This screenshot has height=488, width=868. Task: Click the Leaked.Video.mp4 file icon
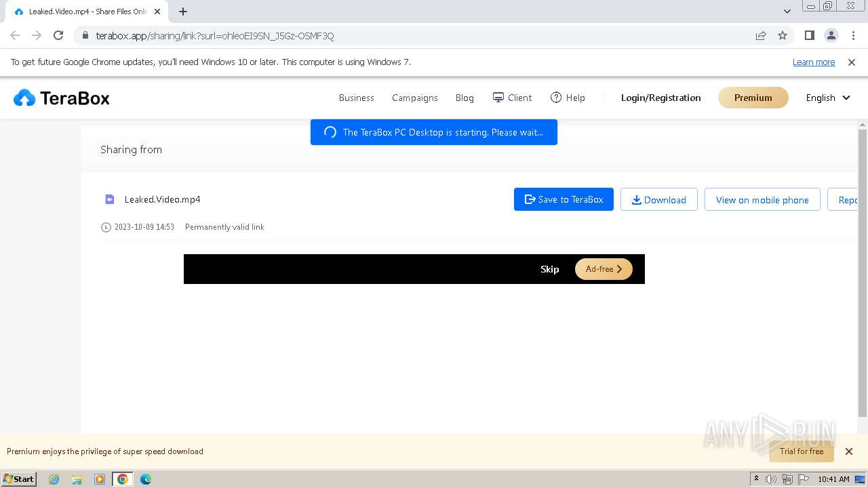pyautogui.click(x=110, y=199)
